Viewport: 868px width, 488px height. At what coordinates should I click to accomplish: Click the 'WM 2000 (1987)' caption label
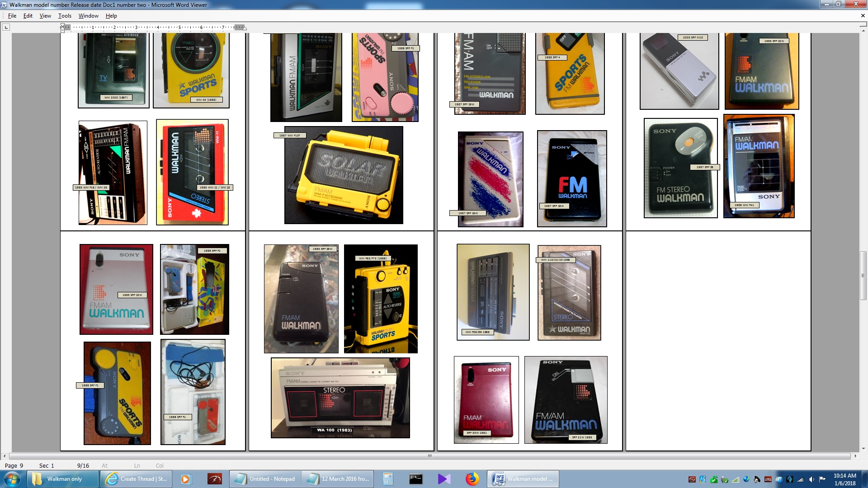tap(116, 98)
